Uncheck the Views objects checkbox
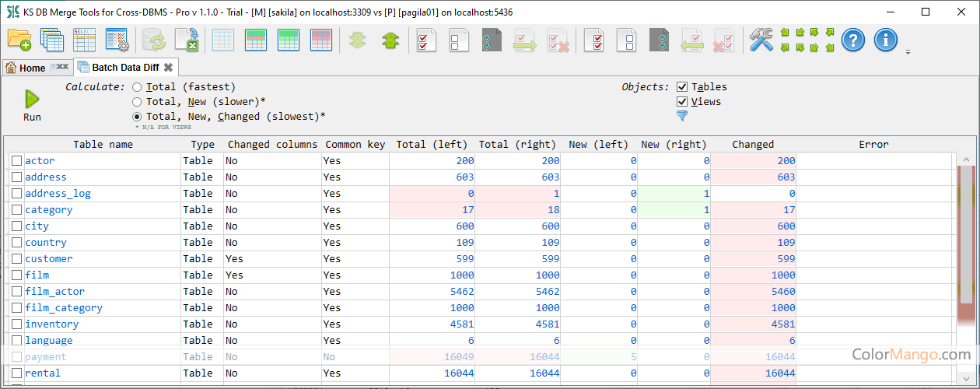This screenshot has width=980, height=389. pos(682,102)
